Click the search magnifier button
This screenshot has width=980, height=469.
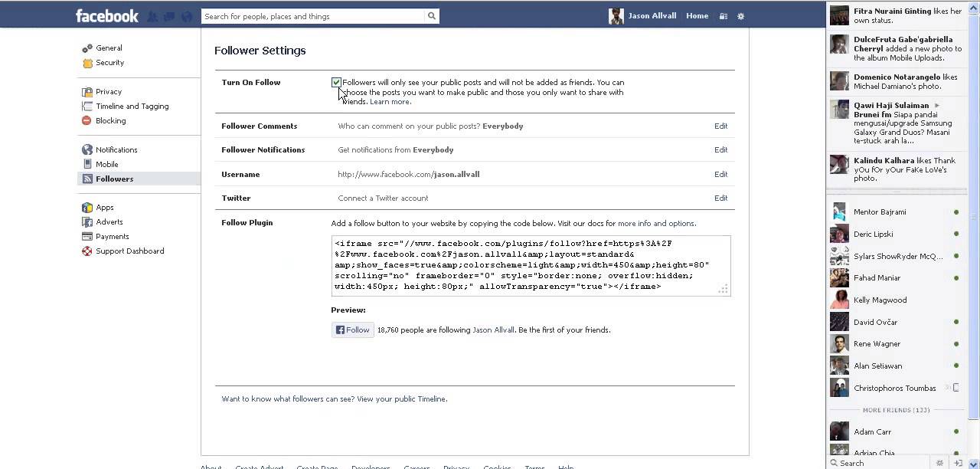pyautogui.click(x=432, y=16)
